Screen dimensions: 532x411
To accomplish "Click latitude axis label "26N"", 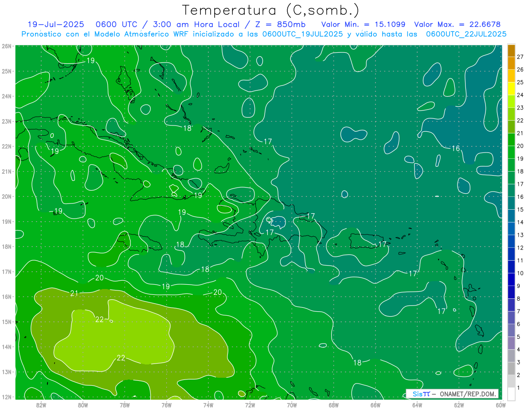I will 6,46.
